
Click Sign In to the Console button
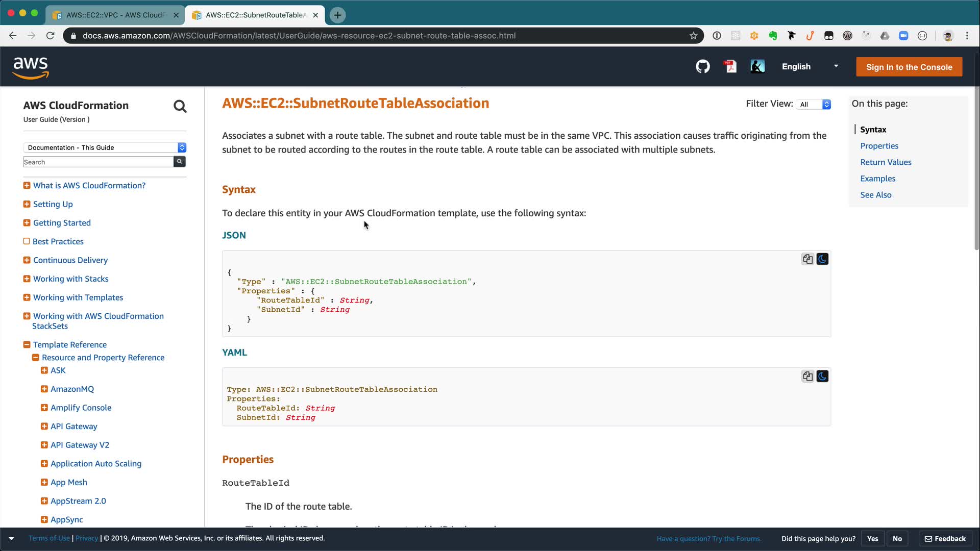point(909,67)
